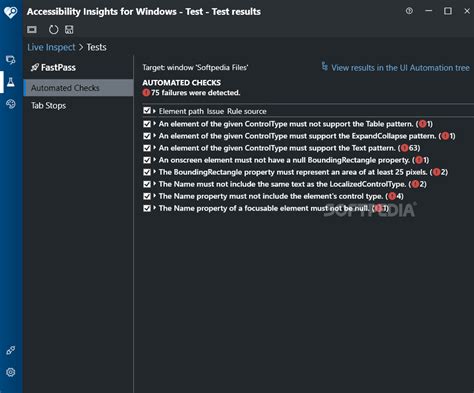Screen dimensions: 474x393
Task: Uncheck the Text pattern rule checkbox
Action: coord(147,148)
